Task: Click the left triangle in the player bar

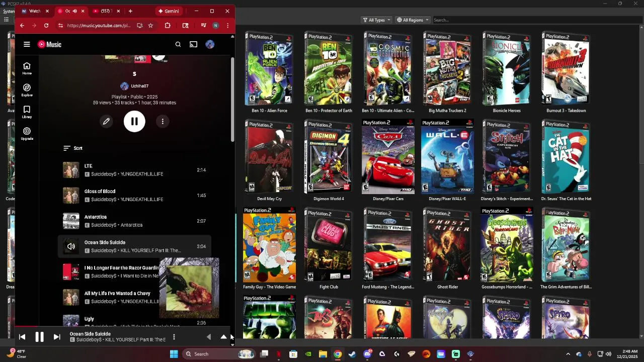Action: pos(209,337)
